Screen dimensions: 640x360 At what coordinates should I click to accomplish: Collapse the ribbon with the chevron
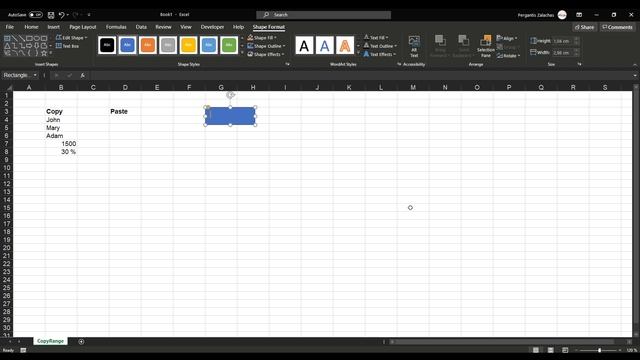tap(635, 64)
